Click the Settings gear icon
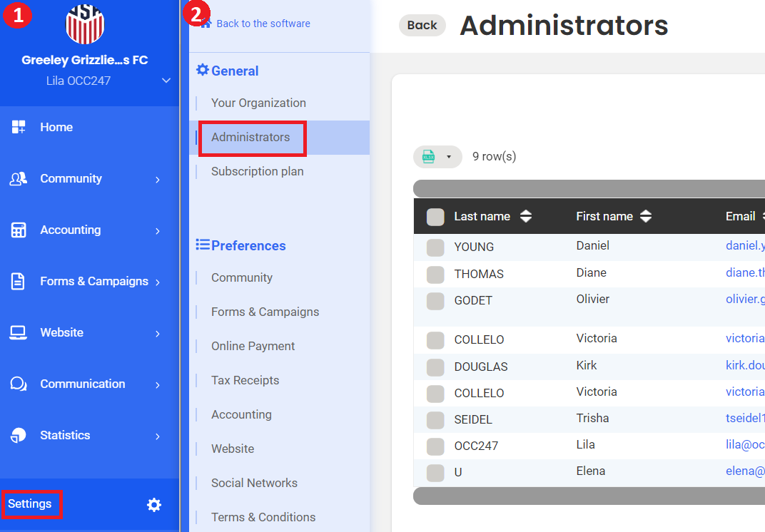 154,505
